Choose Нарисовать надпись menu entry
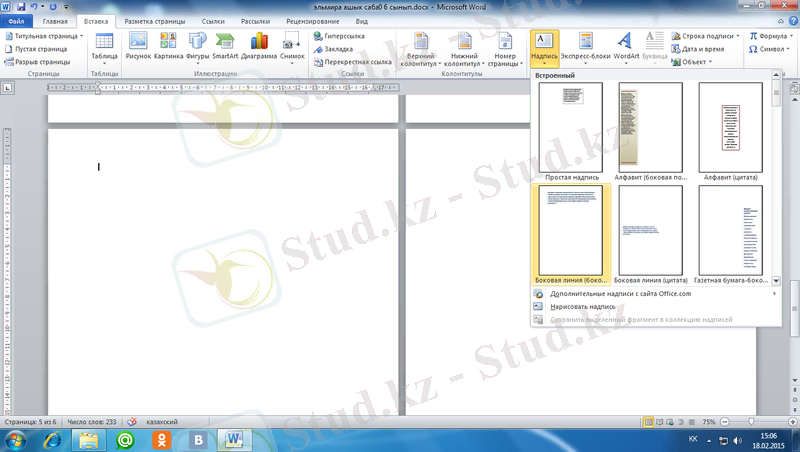 (582, 307)
